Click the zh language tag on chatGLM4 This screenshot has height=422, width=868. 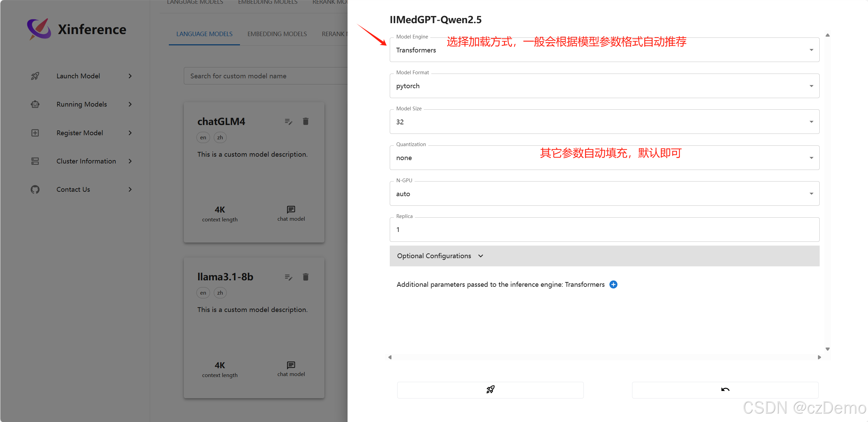pyautogui.click(x=220, y=138)
